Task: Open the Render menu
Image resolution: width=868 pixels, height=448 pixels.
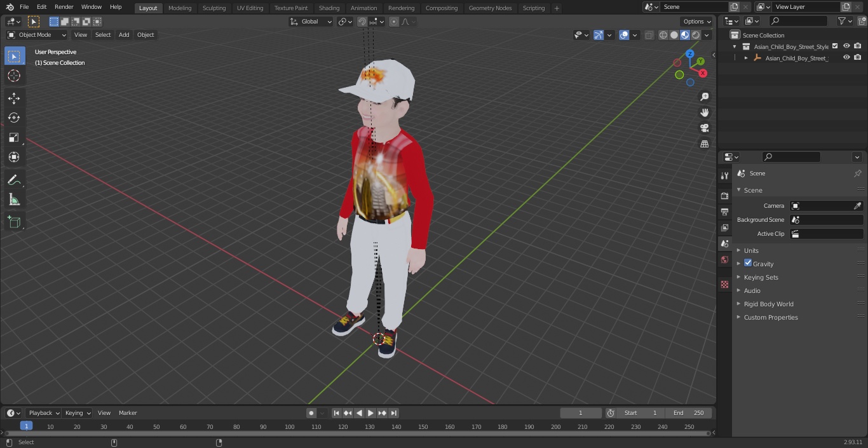Action: (x=64, y=7)
